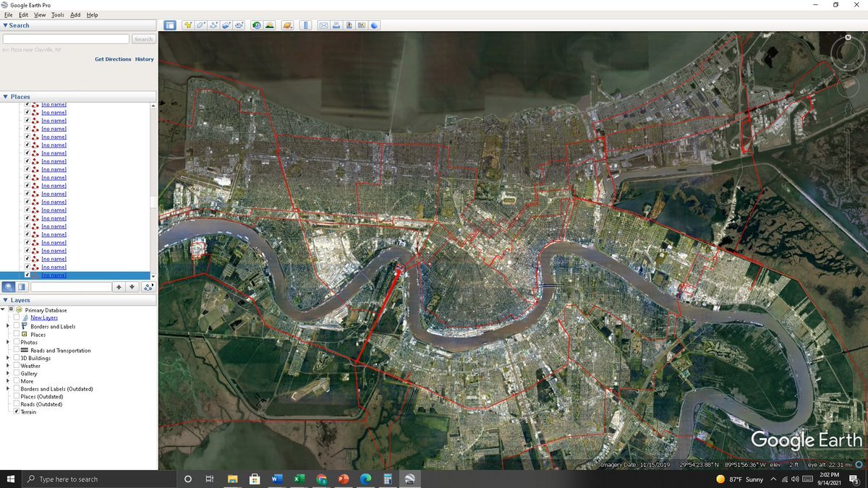Image resolution: width=868 pixels, height=488 pixels.
Task: Enable the Borders and Labels layer checkbox
Action: pyautogui.click(x=17, y=326)
